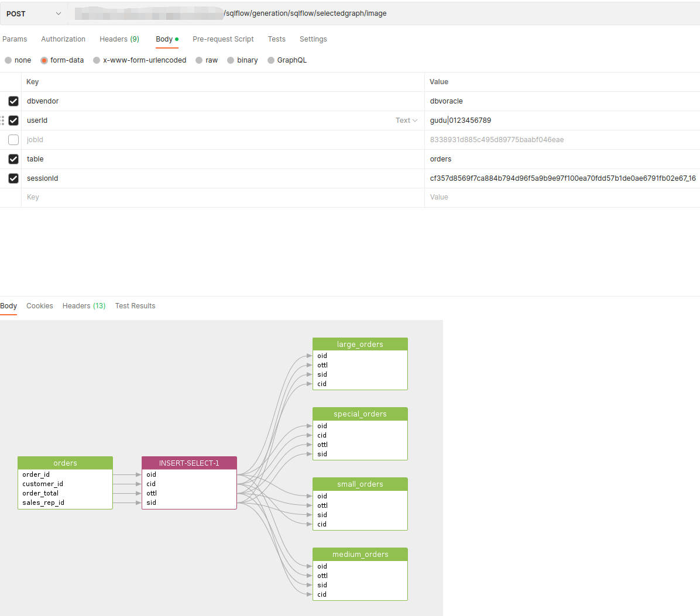Viewport: 700px width, 616px height.
Task: View the response Cookies tab
Action: pos(39,306)
